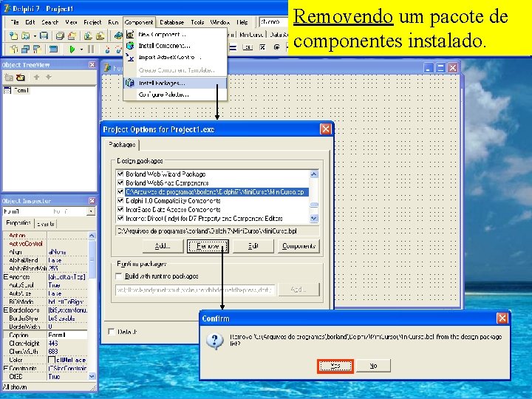The width and height of the screenshot is (532, 399).
Task: Click Remove file from project icon
Action: coord(100,35)
